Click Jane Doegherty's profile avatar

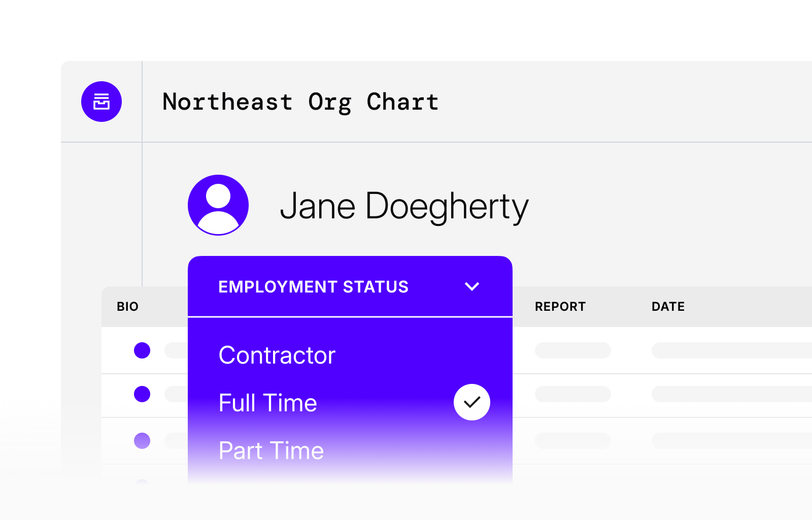218,205
